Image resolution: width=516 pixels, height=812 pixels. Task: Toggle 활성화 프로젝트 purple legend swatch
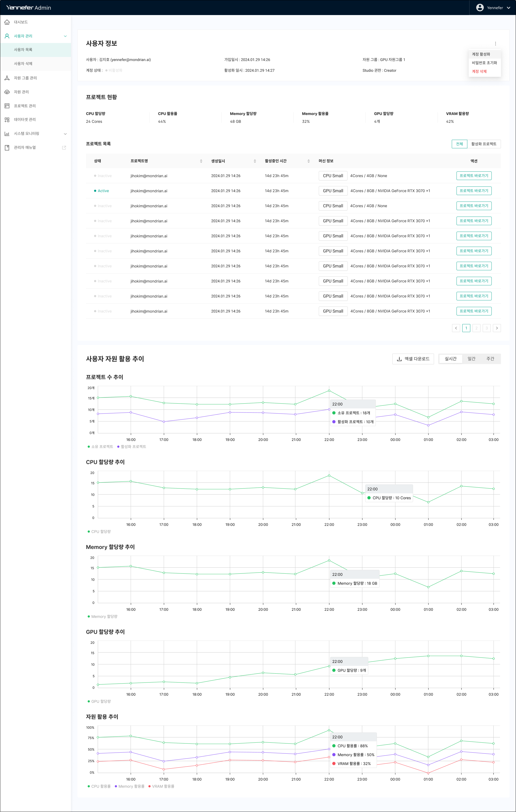118,447
